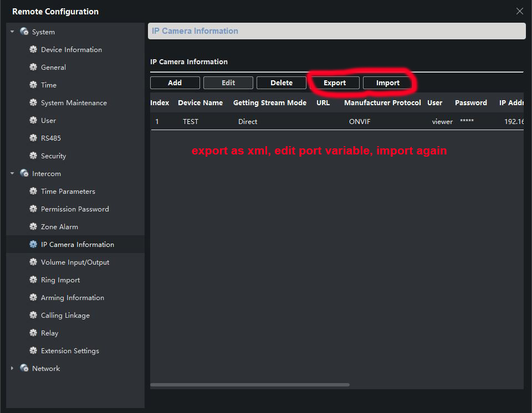Click the gear icon next to Zone Alarm

[33, 227]
